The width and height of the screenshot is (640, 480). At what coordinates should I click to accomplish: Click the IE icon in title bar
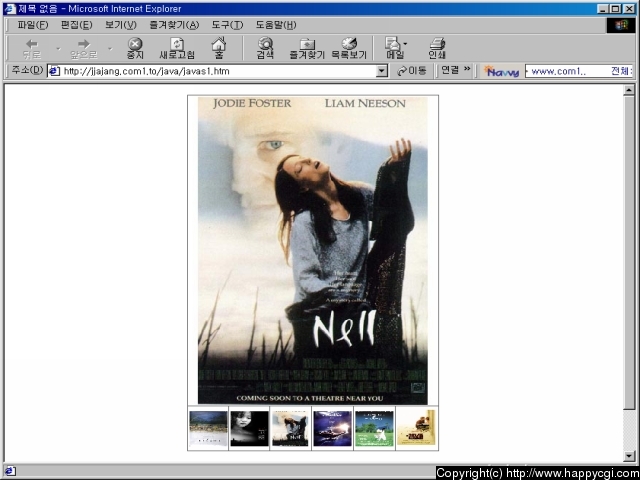point(10,9)
